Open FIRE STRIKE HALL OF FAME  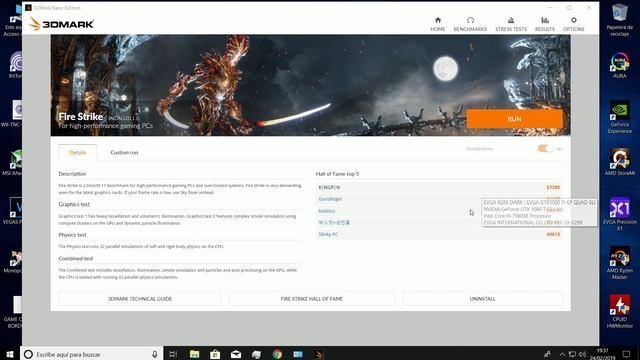point(311,299)
